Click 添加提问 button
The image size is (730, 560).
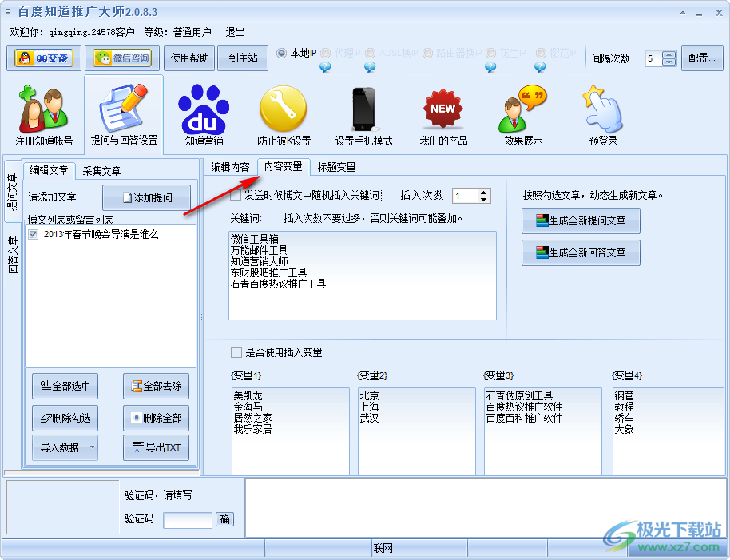147,197
